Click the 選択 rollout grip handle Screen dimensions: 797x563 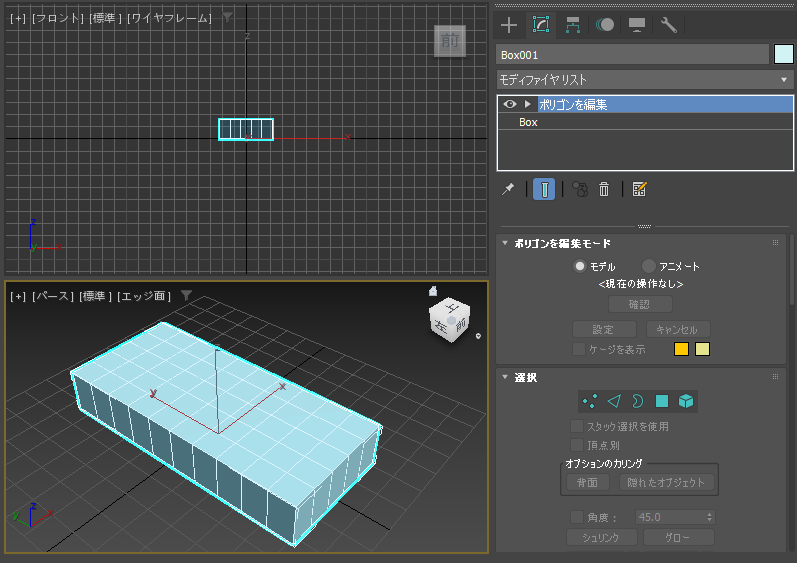coord(775,377)
